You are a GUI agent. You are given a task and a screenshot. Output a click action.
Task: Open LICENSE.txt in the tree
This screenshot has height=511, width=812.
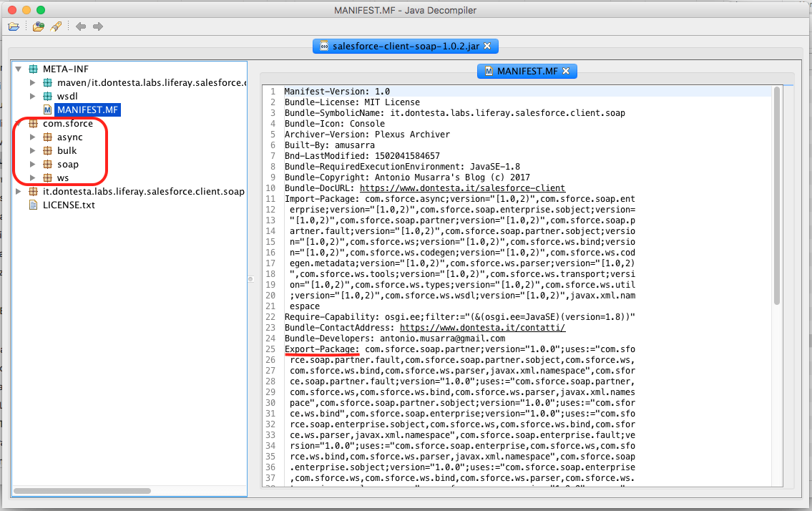point(69,205)
